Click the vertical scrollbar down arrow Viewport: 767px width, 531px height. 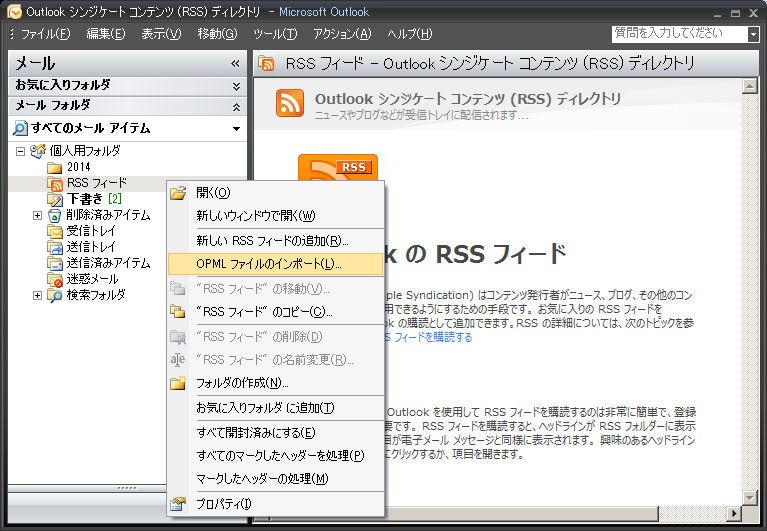(749, 498)
